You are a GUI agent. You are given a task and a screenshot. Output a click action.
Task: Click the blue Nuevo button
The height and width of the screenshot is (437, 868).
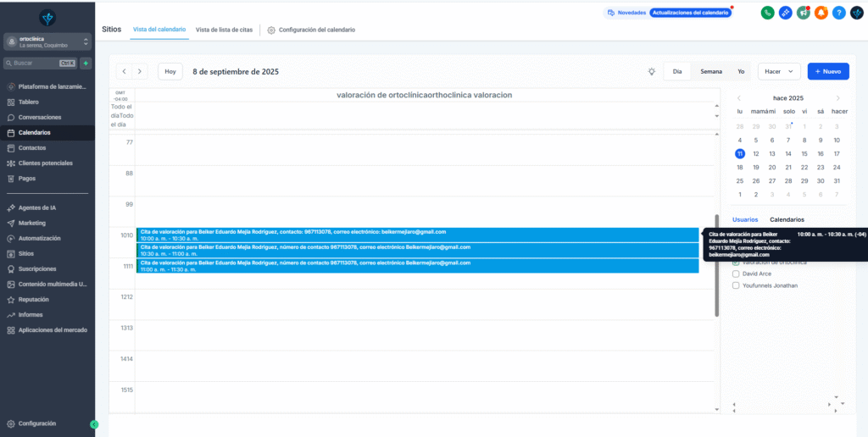point(827,72)
